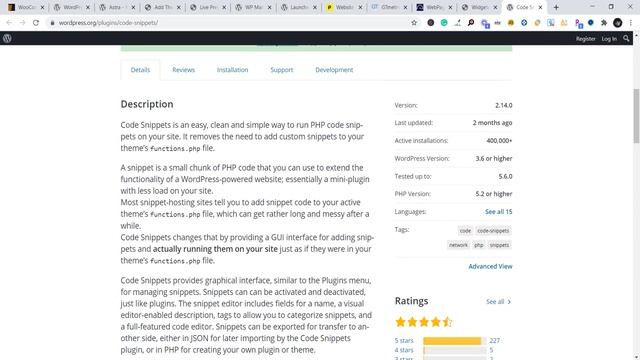Close the Astra tab
The image size is (640, 360).
point(133,7)
